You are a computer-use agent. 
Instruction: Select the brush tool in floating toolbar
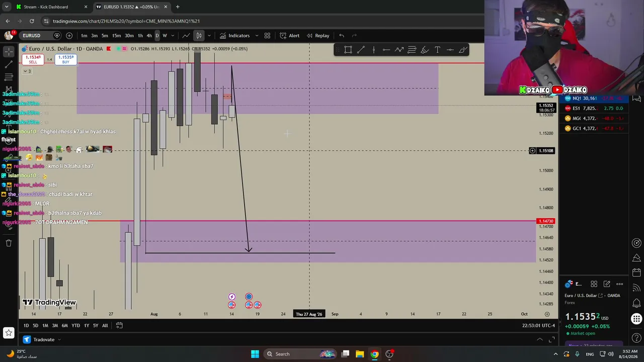pos(463,50)
